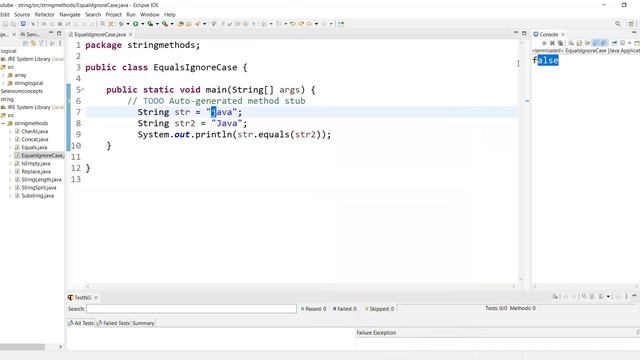Select Replace.java in the Package Explorer
The image size is (640, 360).
coord(36,171)
